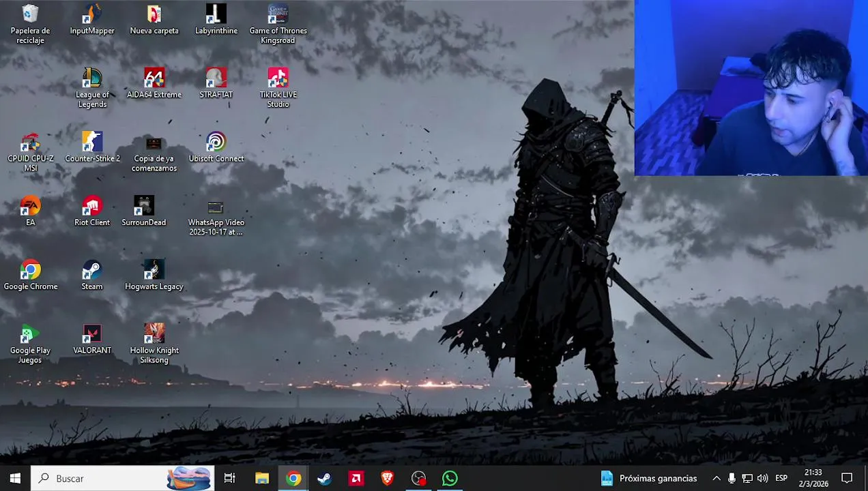
Task: Open OBS Studio from the taskbar
Action: [419, 479]
